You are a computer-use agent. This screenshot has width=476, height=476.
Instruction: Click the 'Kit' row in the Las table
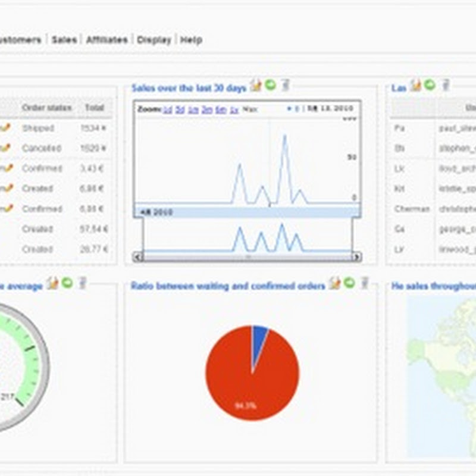[434, 189]
